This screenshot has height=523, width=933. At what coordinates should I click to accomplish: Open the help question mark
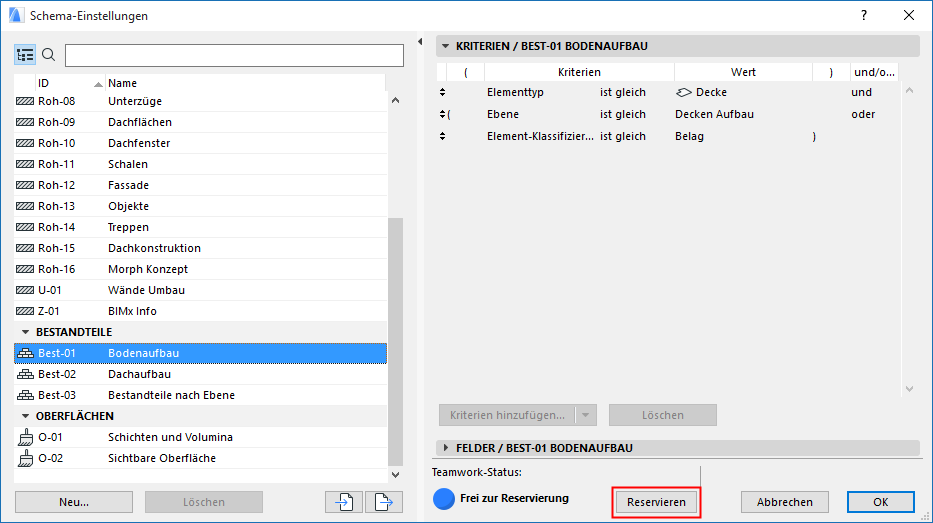point(864,15)
